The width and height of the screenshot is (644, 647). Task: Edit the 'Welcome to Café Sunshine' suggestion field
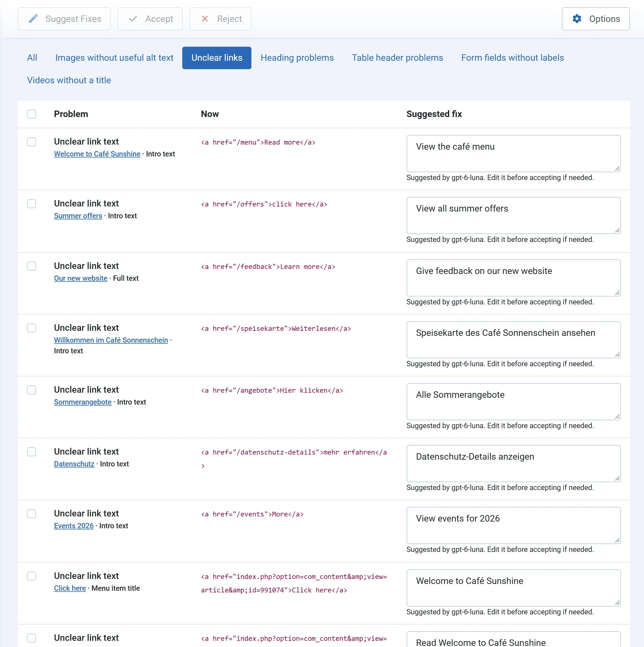tap(514, 588)
